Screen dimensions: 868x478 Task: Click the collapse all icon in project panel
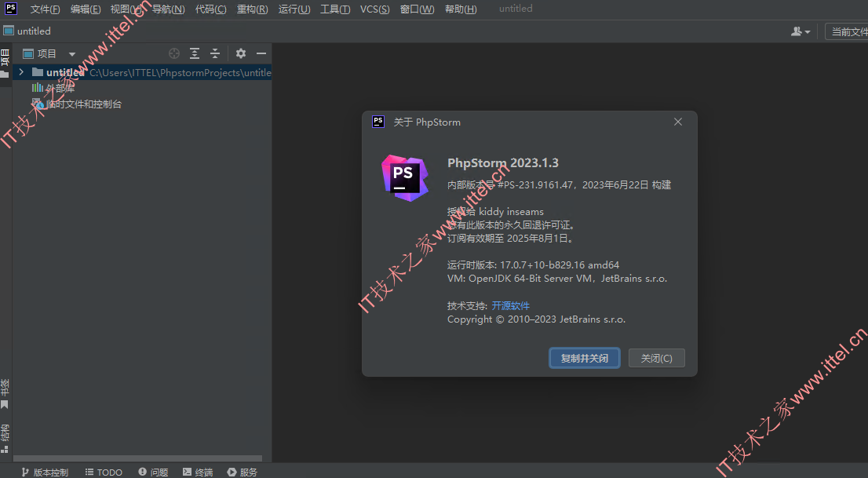click(215, 53)
